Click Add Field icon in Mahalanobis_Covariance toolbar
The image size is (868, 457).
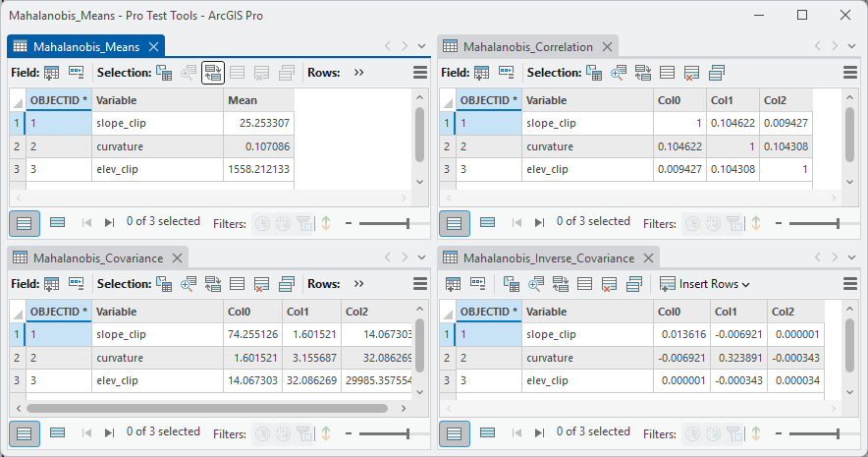[51, 284]
